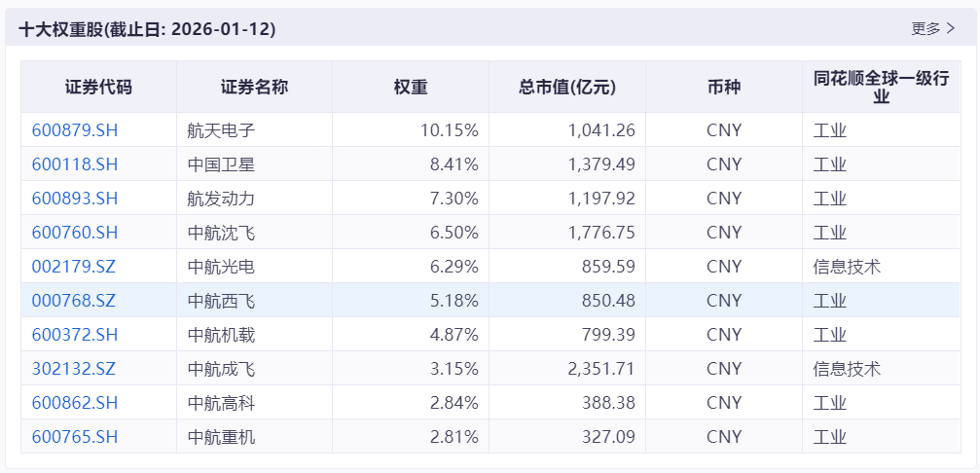The height and width of the screenshot is (473, 980).
Task: Open stock code 600760.SH
Action: coord(75,233)
